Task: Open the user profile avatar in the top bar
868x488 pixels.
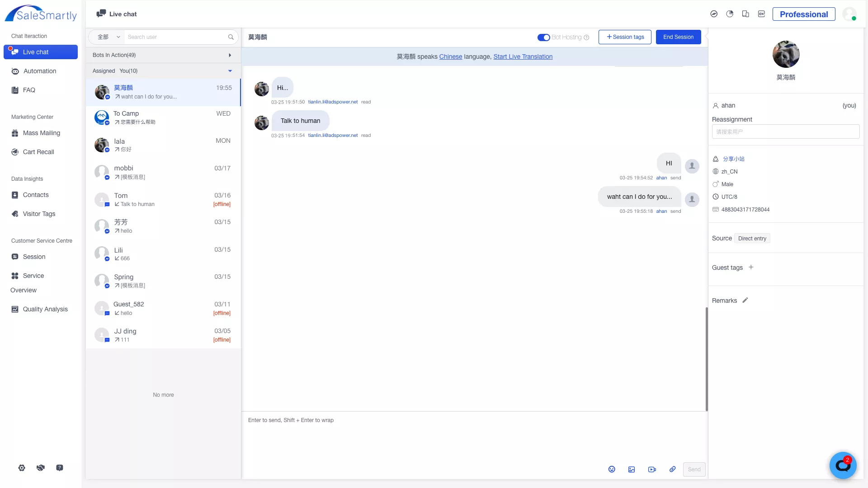Action: click(849, 14)
